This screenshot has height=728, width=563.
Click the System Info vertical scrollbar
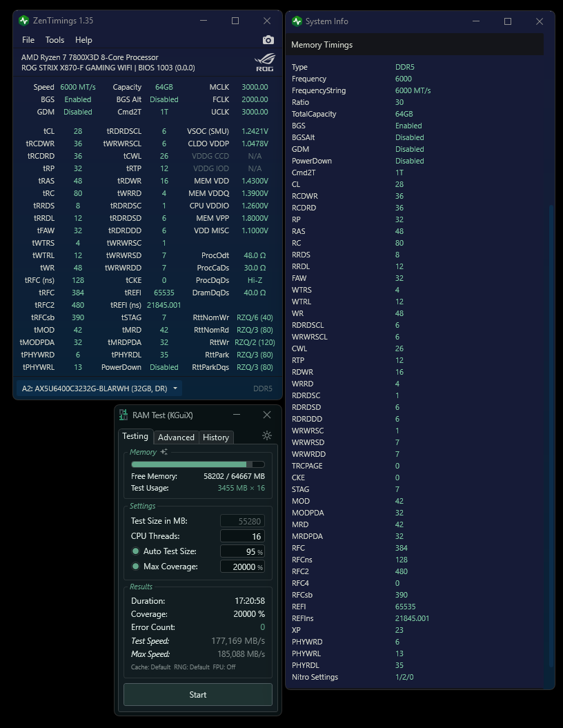pyautogui.click(x=552, y=436)
